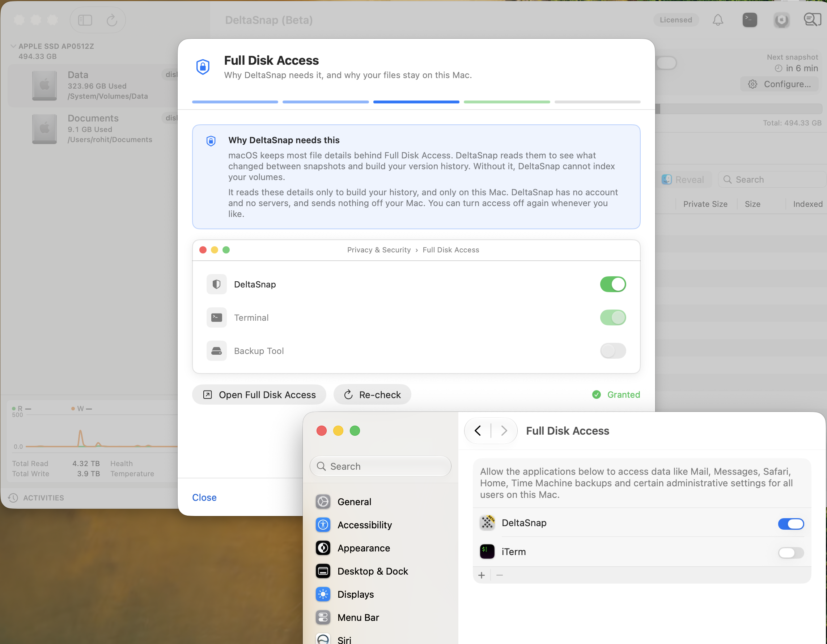Click the Appearance icon in System Settings
The height and width of the screenshot is (644, 827).
323,548
